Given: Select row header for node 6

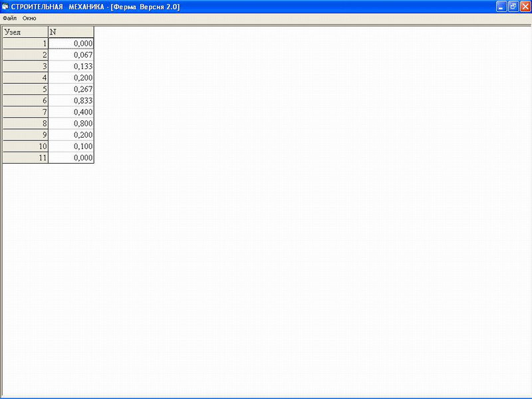Looking at the screenshot, I should click(x=25, y=100).
